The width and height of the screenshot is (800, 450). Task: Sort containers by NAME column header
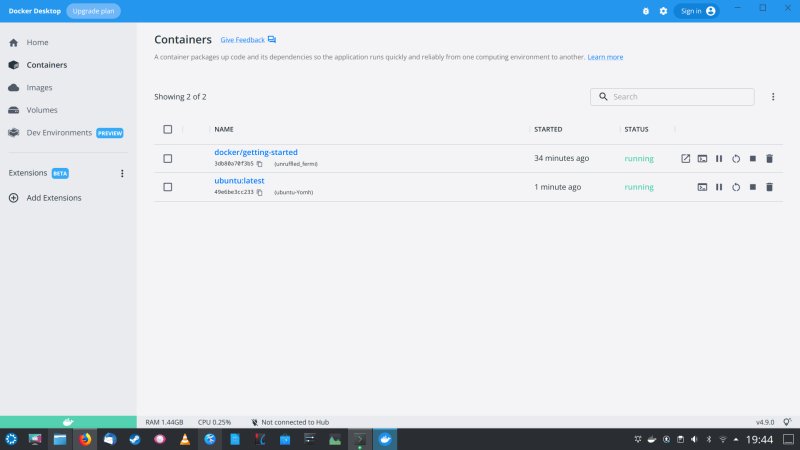click(x=224, y=129)
